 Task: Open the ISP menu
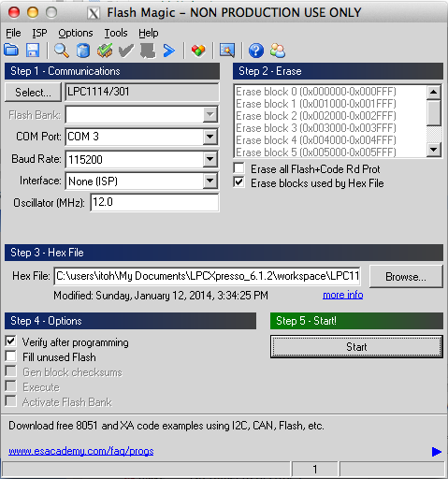(39, 33)
